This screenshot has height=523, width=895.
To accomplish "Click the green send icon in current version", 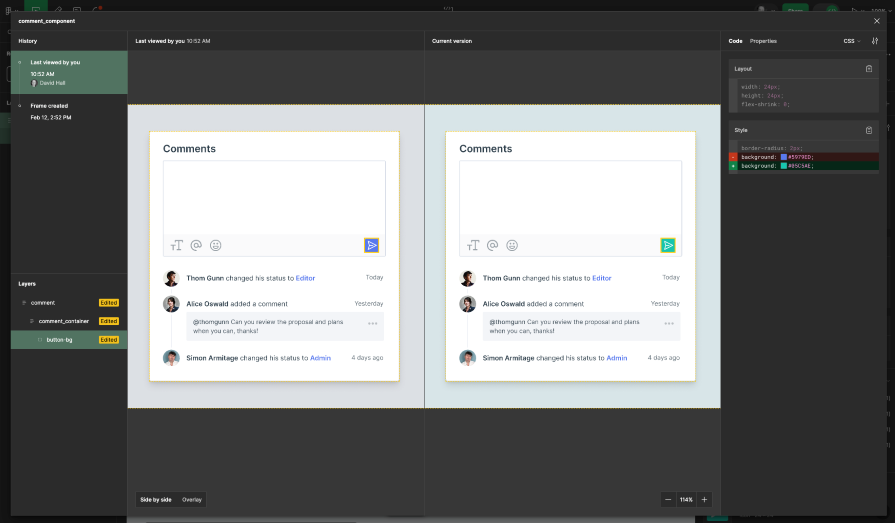I will 668,245.
